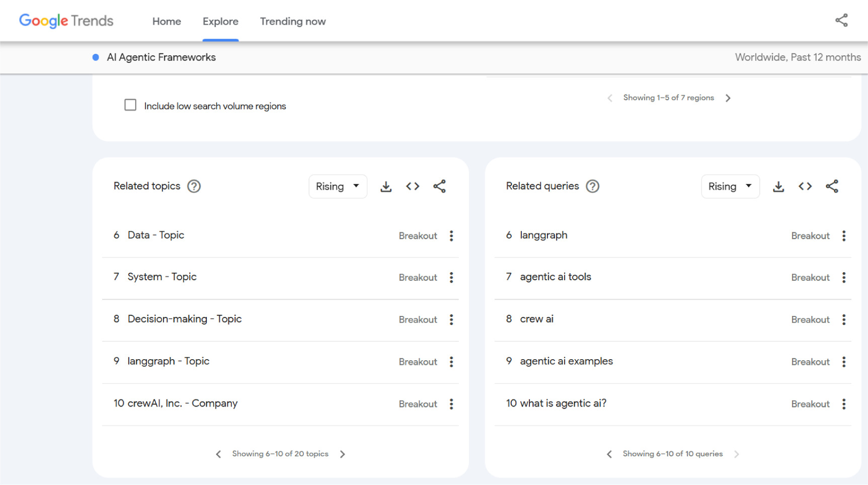This screenshot has width=868, height=485.
Task: Share the Related queries card
Action: pyautogui.click(x=832, y=187)
